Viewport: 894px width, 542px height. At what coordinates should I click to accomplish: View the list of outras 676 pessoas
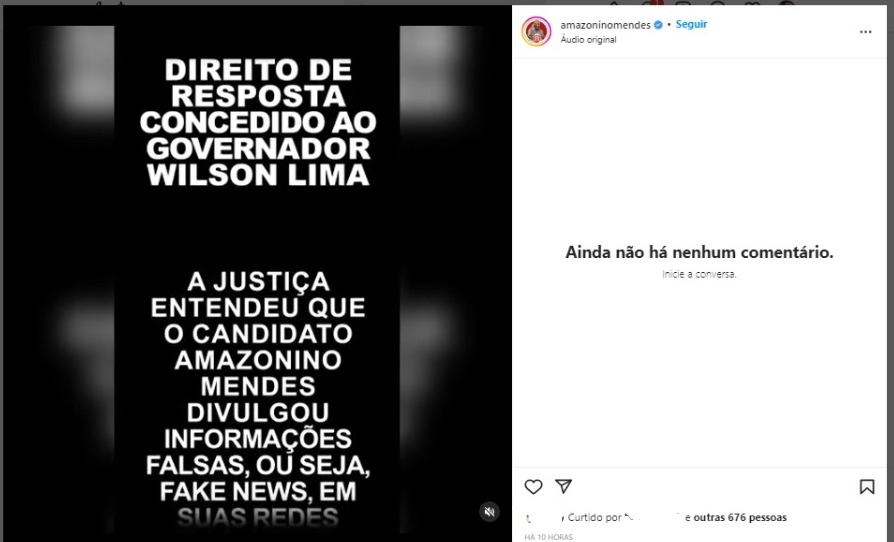pyautogui.click(x=740, y=517)
